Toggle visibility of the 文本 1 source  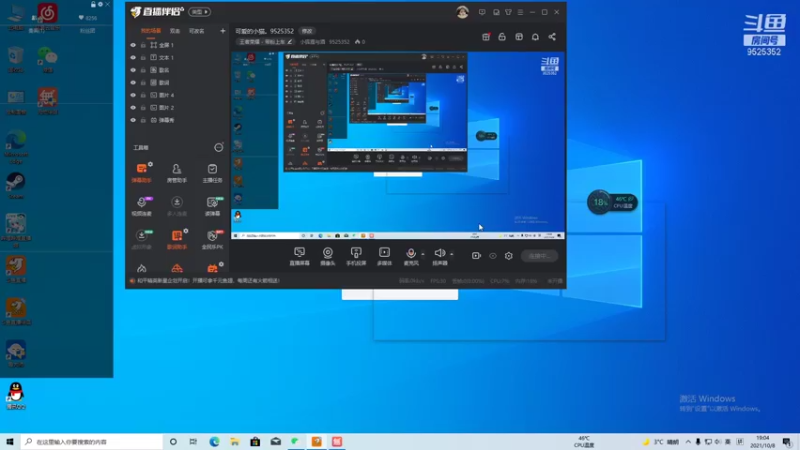click(x=133, y=58)
